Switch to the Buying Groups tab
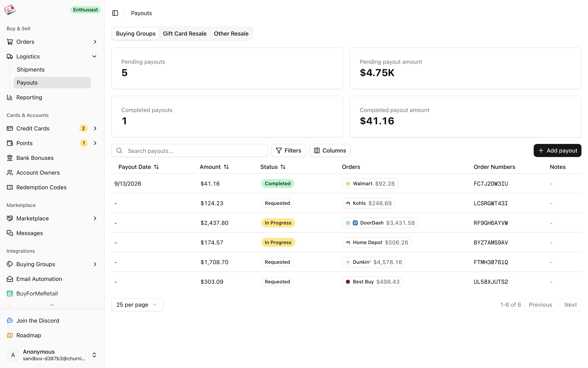588x368 pixels. [136, 34]
